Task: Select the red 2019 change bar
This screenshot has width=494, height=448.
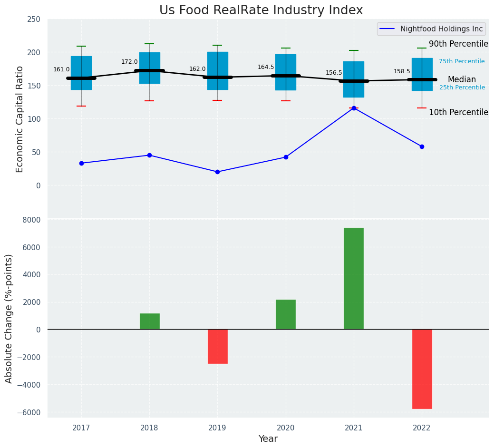Action: (217, 346)
